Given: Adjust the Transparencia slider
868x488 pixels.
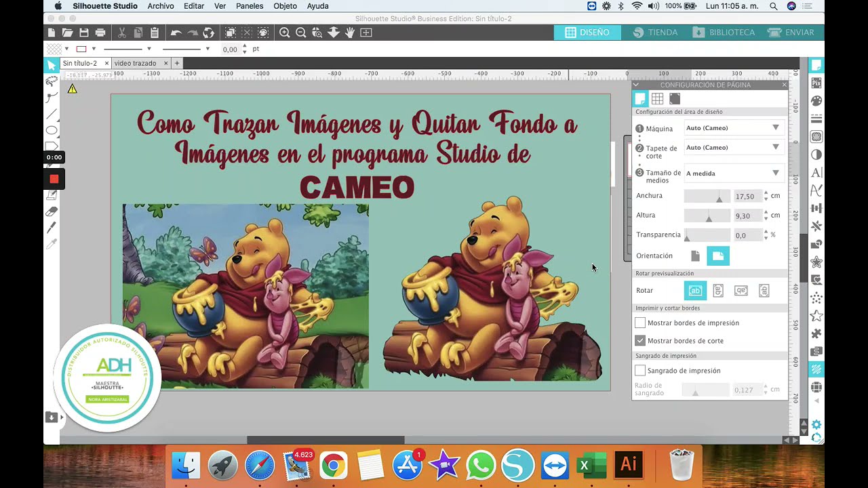Looking at the screenshot, I should [x=707, y=235].
